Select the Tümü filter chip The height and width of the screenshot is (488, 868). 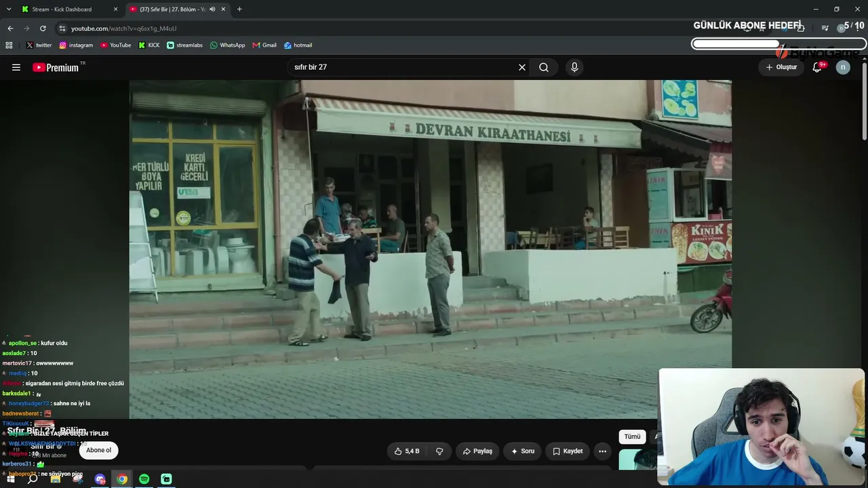pos(632,437)
